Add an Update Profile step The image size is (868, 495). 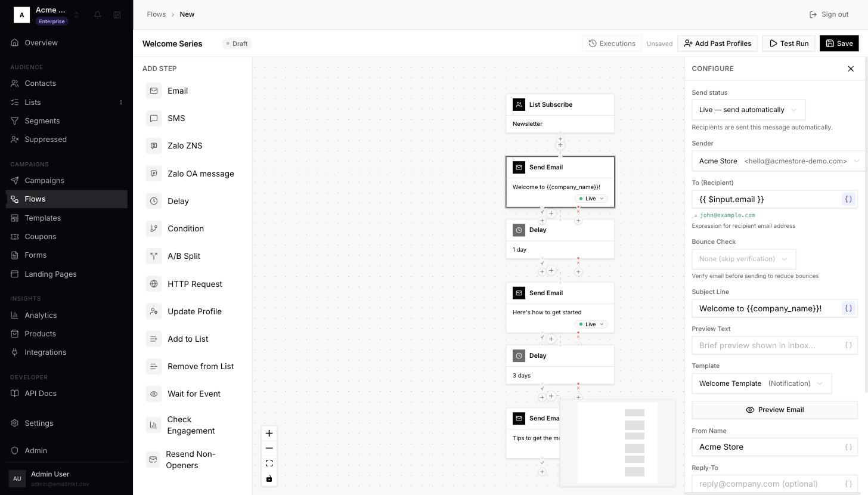click(x=193, y=311)
